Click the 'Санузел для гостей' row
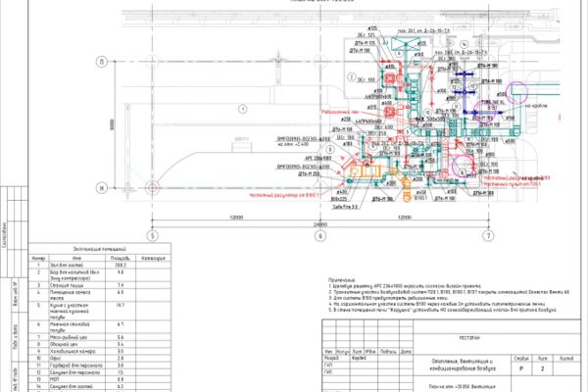The image size is (588, 392). [100, 386]
